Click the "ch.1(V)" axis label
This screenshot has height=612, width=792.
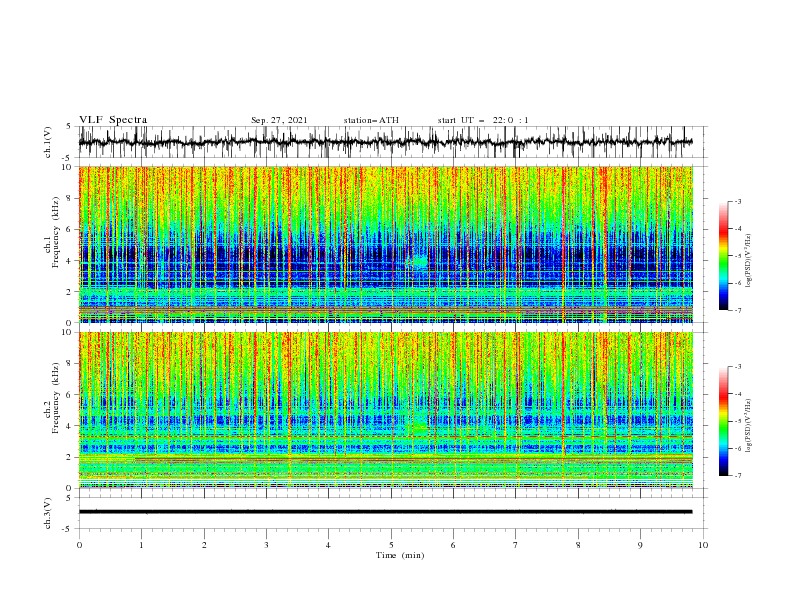[48, 142]
